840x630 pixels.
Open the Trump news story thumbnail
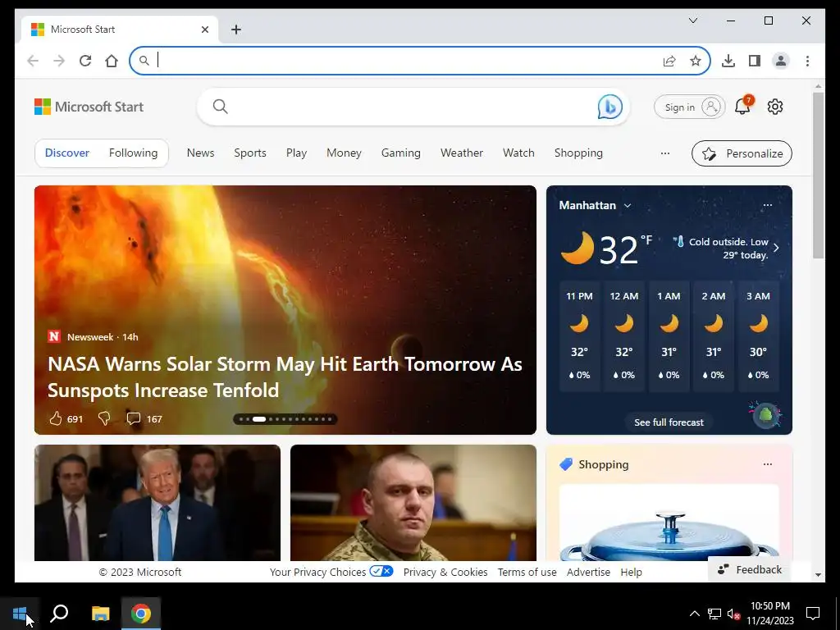click(x=157, y=503)
